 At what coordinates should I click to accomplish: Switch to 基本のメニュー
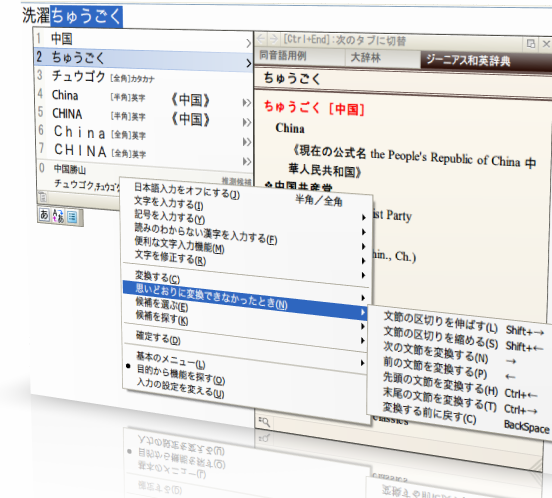[x=171, y=360]
